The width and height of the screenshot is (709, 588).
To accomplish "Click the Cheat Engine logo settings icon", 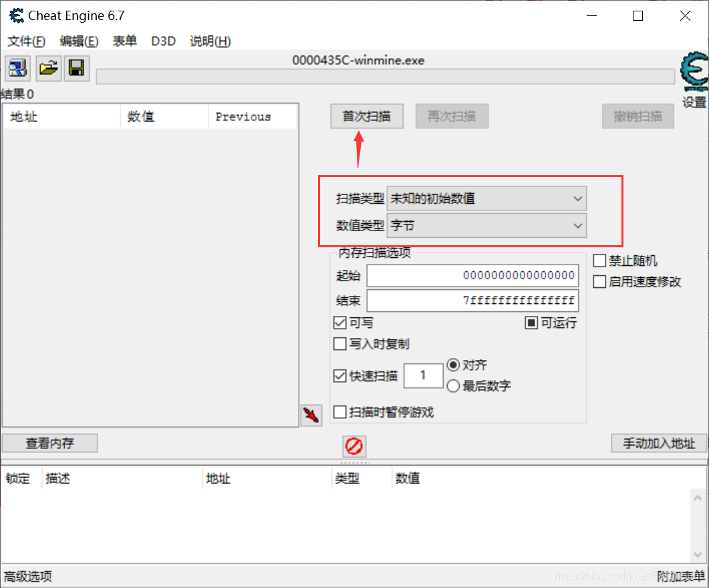I will point(694,71).
